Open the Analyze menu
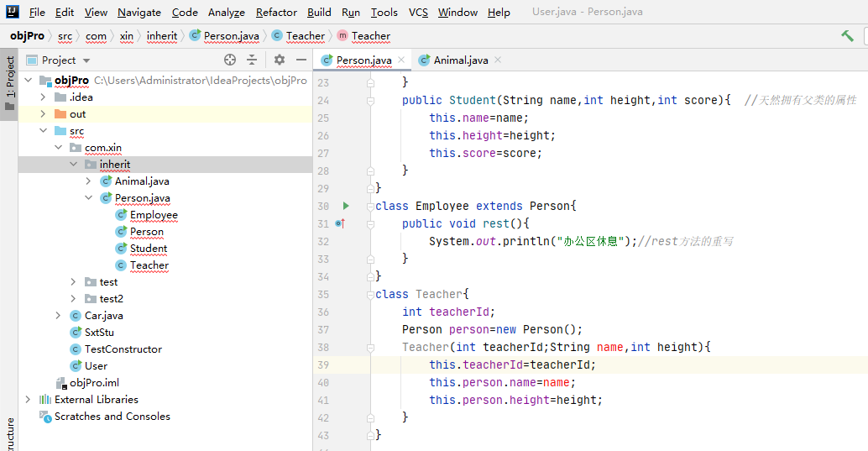Viewport: 868px width, 451px height. click(227, 13)
